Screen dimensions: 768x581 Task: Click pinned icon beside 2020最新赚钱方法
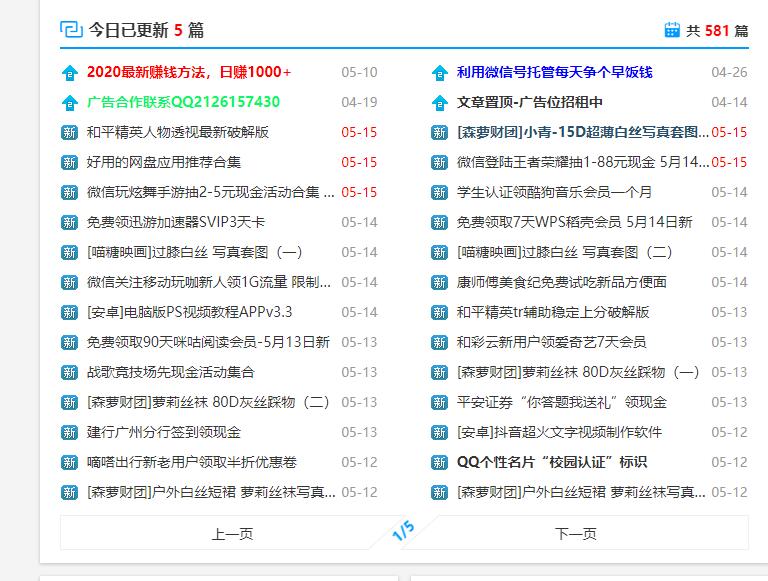point(70,73)
